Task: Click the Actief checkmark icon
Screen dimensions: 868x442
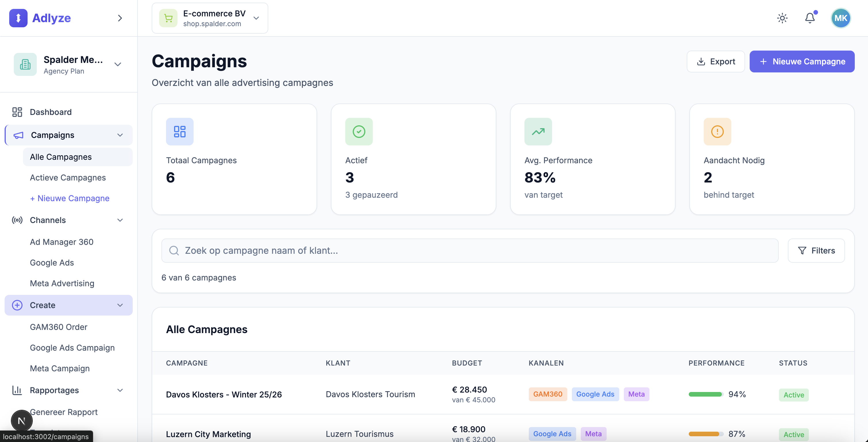Action: [358, 132]
